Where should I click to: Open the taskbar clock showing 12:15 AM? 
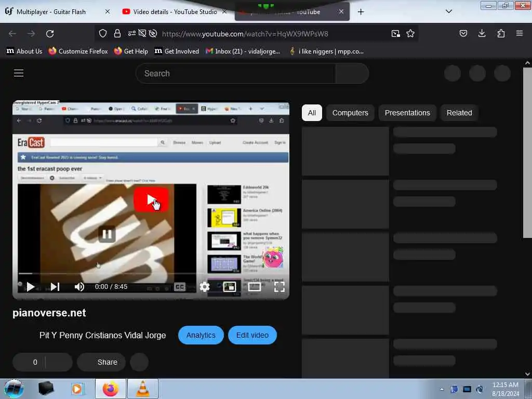point(506,389)
